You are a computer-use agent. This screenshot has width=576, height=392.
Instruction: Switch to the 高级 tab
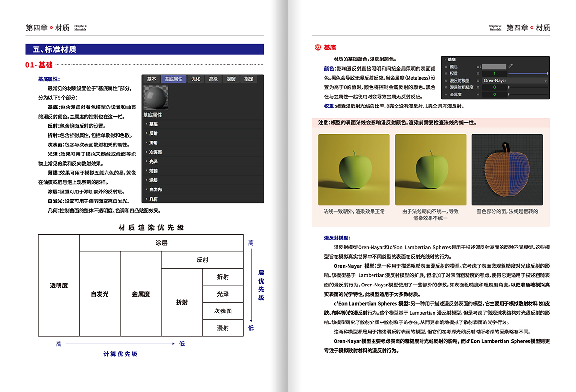click(213, 79)
